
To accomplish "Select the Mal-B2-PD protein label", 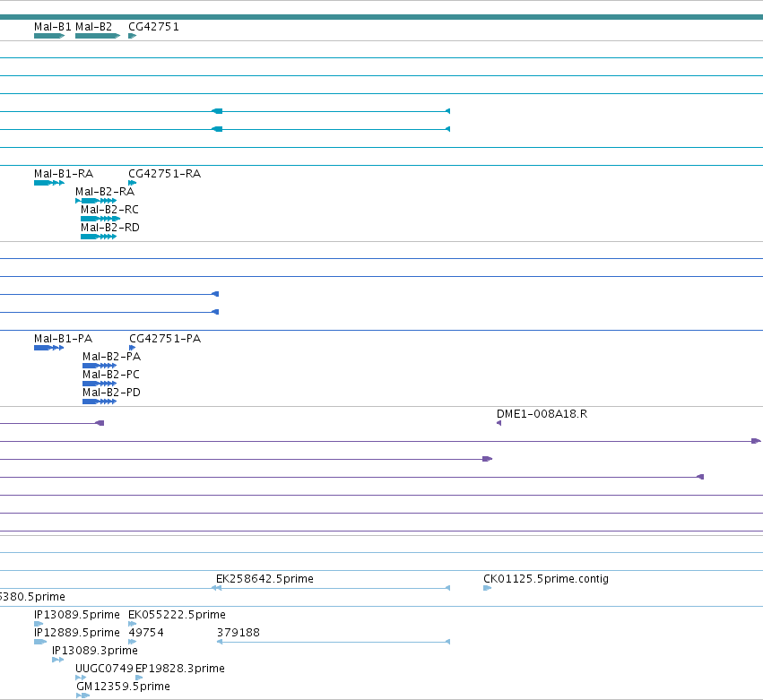I will click(x=111, y=393).
